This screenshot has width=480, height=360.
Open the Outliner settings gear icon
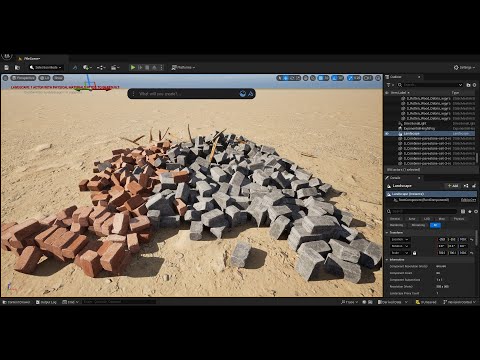pos(474,85)
